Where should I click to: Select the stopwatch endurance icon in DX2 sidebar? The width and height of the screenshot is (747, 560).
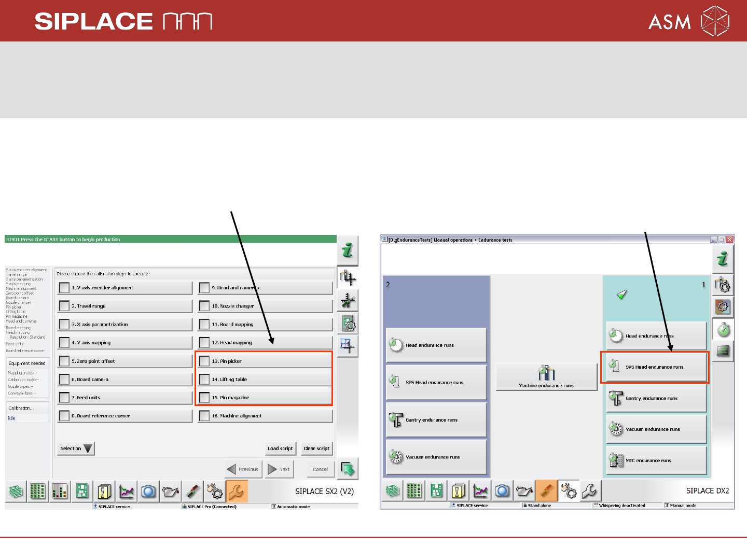723,329
